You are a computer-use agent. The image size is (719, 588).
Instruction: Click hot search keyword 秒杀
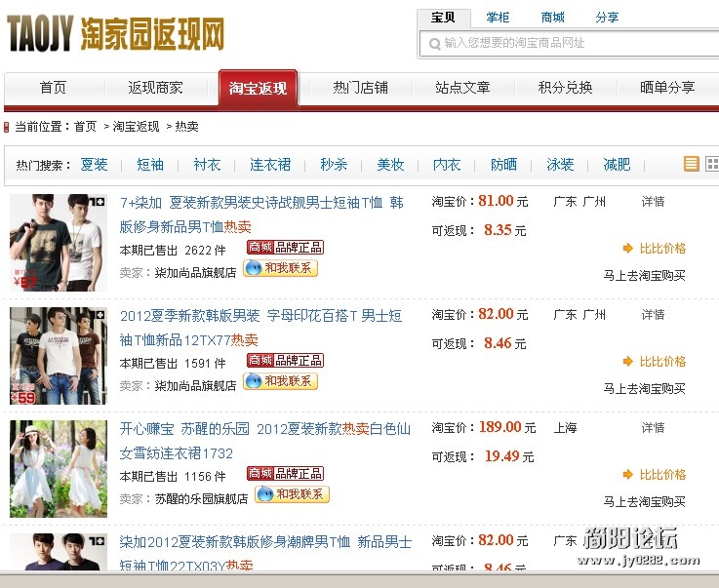(x=334, y=164)
